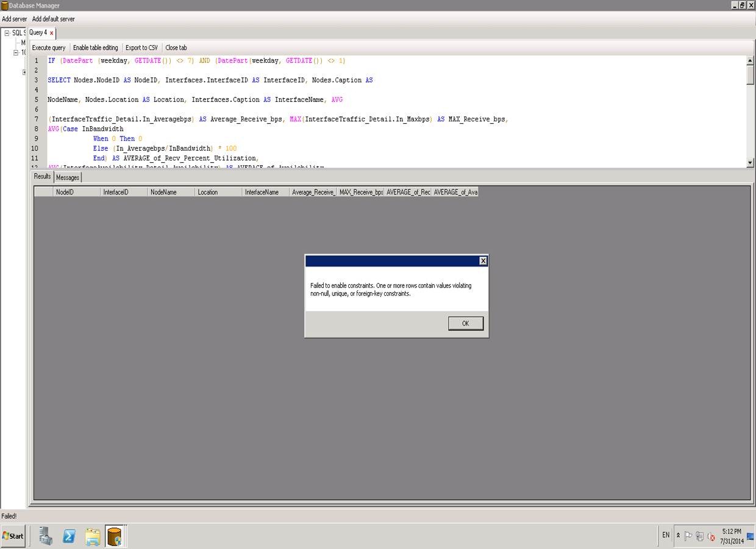Click the AVERAGE_of_Ava column header
Viewport: 756px width, 549px height.
(x=455, y=192)
